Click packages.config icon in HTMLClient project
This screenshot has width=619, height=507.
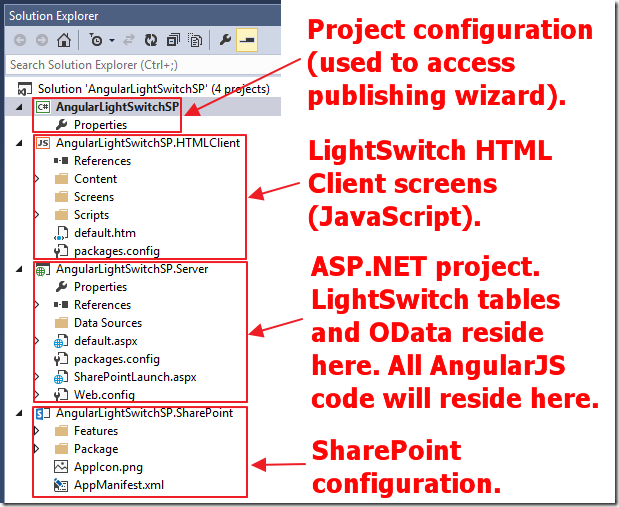(61, 251)
